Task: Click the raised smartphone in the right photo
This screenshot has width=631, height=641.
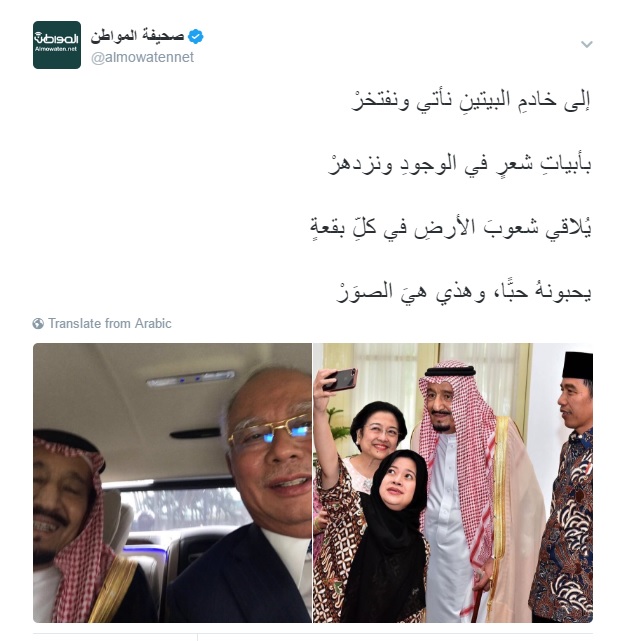Action: point(340,379)
